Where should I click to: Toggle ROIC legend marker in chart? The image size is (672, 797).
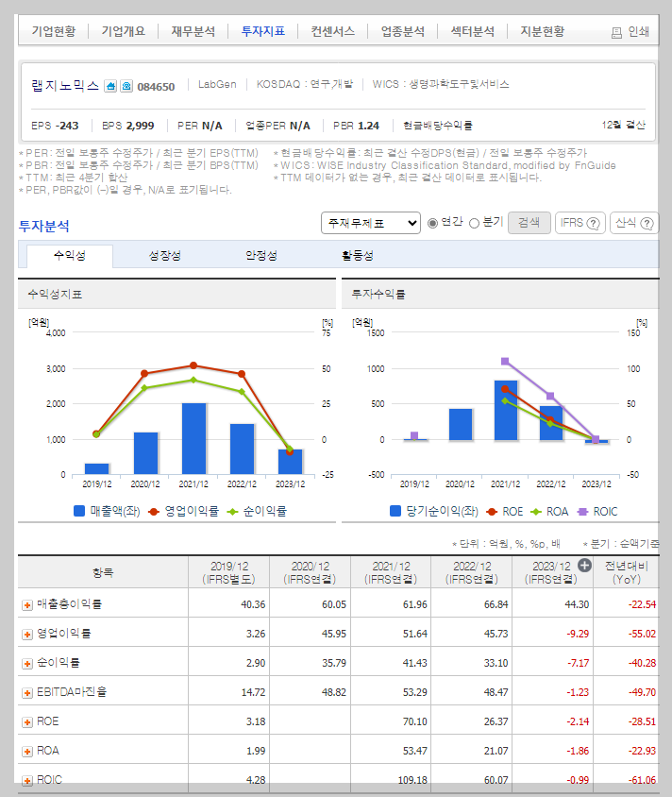pyautogui.click(x=582, y=511)
